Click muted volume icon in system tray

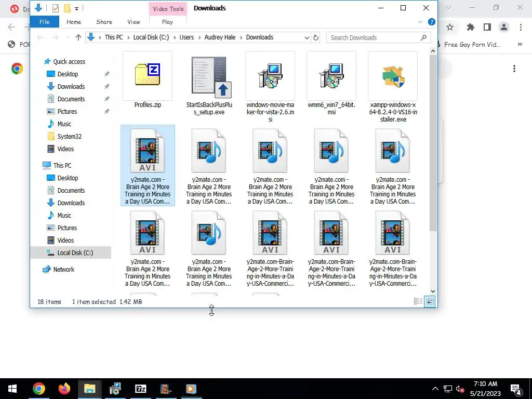pos(460,389)
